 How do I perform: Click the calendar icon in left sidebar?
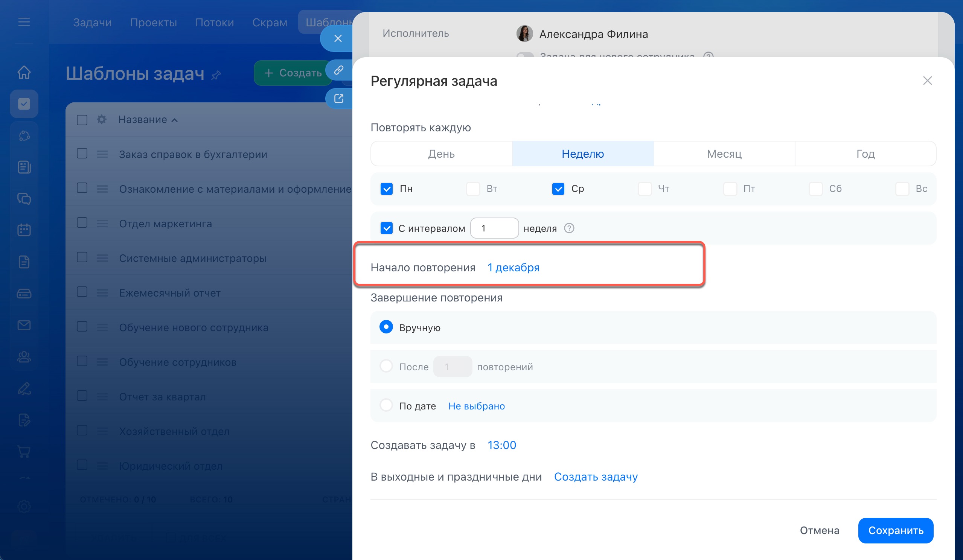click(24, 230)
